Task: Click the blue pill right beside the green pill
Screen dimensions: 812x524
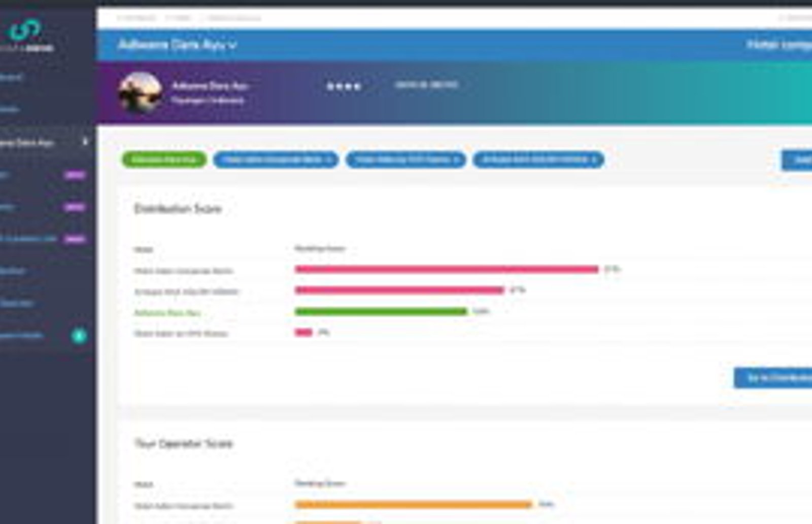Action: (x=276, y=159)
